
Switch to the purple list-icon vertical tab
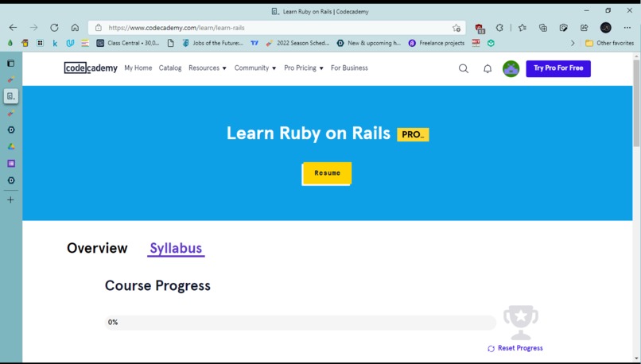click(11, 164)
